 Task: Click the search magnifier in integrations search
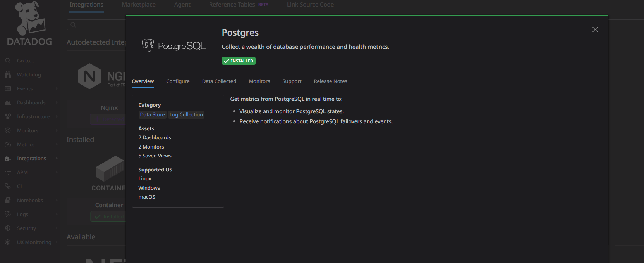point(73,25)
